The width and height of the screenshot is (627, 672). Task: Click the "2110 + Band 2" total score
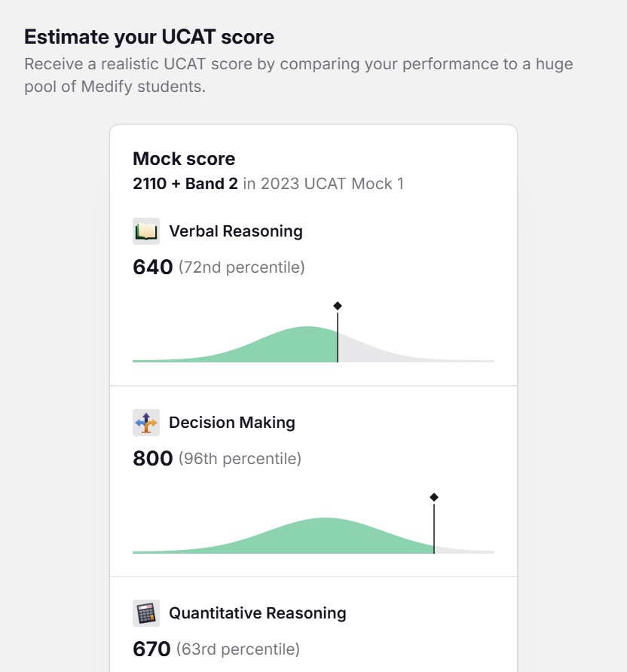[185, 184]
